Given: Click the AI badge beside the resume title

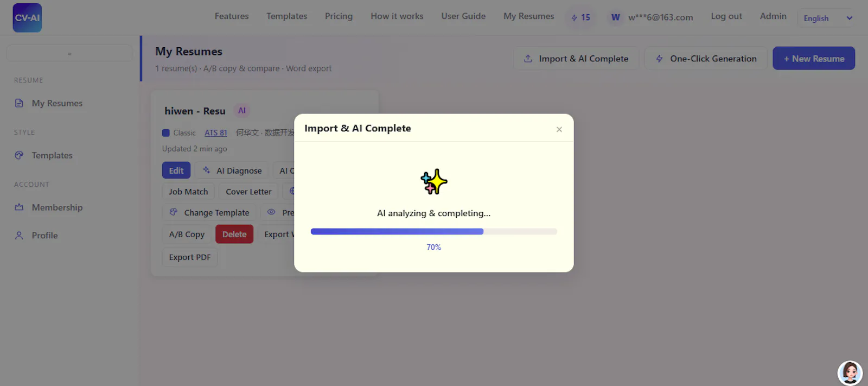Looking at the screenshot, I should pyautogui.click(x=242, y=111).
